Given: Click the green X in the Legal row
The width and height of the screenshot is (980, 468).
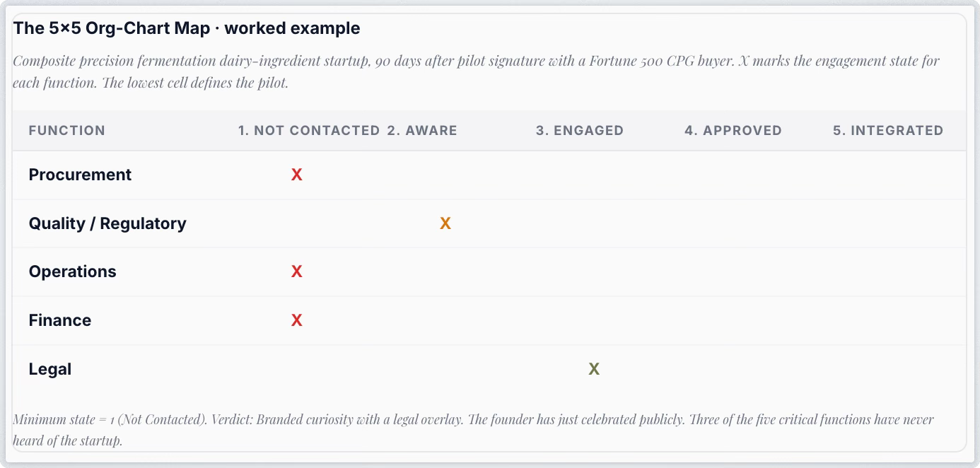Looking at the screenshot, I should (x=594, y=369).
